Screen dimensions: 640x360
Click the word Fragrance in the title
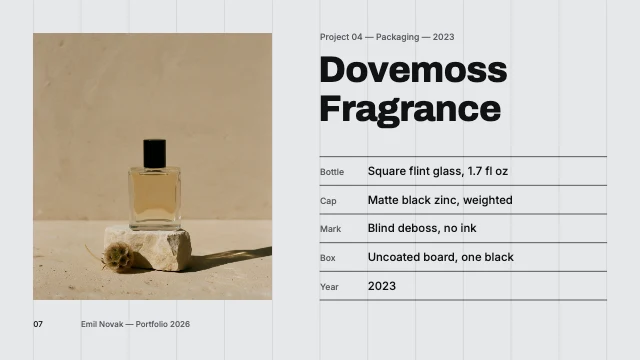(410, 109)
